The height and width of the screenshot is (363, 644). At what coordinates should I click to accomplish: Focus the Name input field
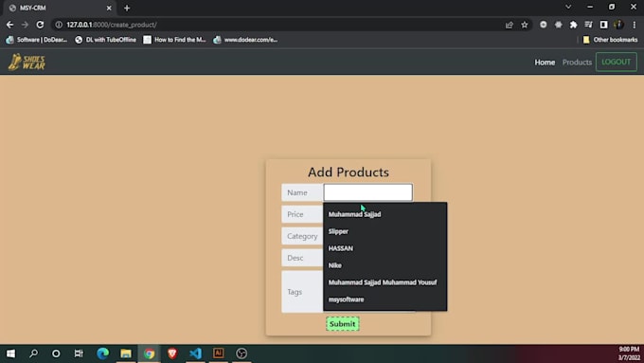coord(368,192)
